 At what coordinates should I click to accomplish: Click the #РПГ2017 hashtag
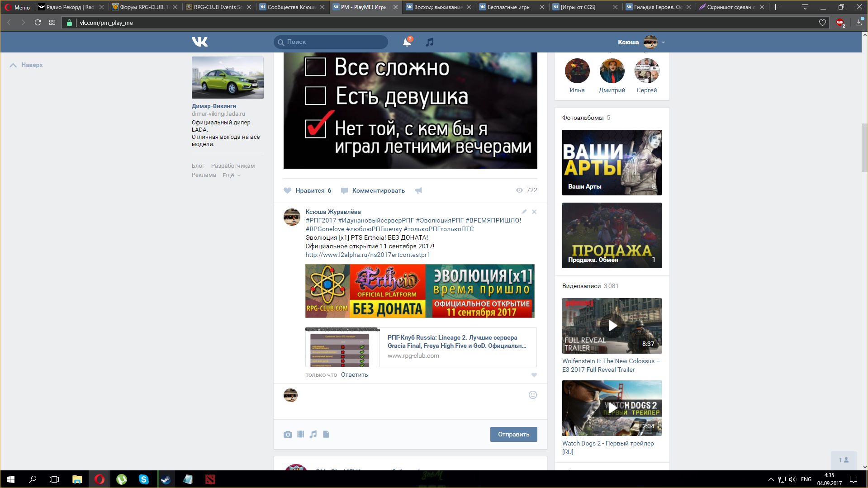(321, 220)
